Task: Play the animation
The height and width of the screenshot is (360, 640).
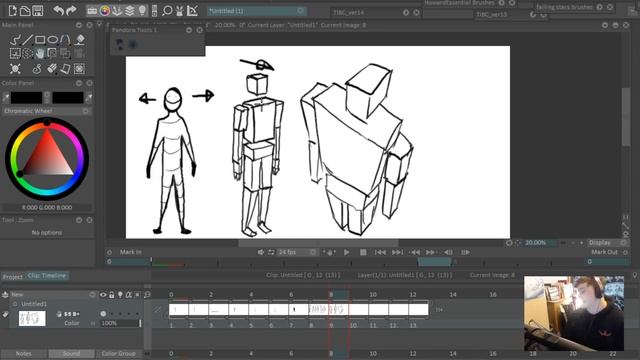Action: 346,252
